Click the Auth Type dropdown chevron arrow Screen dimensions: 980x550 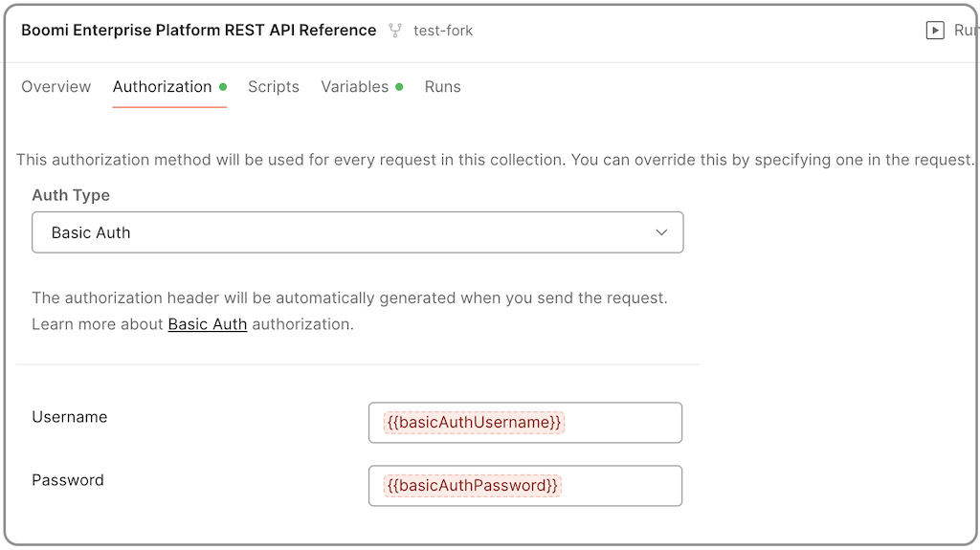tap(661, 232)
